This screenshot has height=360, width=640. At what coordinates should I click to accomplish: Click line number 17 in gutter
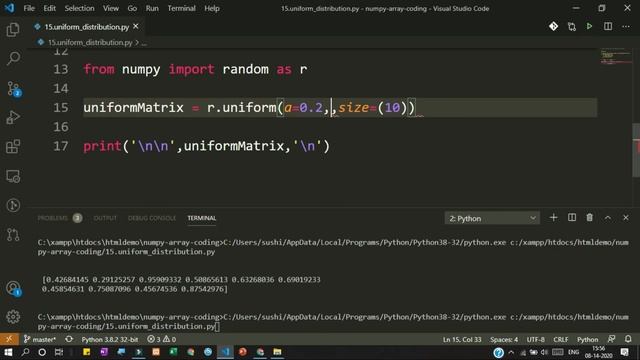click(61, 146)
